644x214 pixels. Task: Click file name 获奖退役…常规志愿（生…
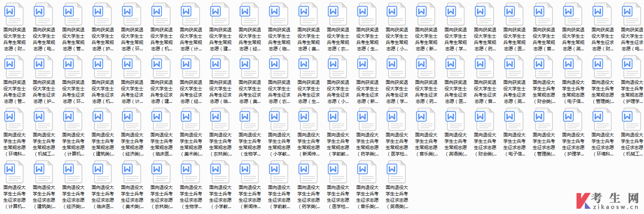coord(367,39)
